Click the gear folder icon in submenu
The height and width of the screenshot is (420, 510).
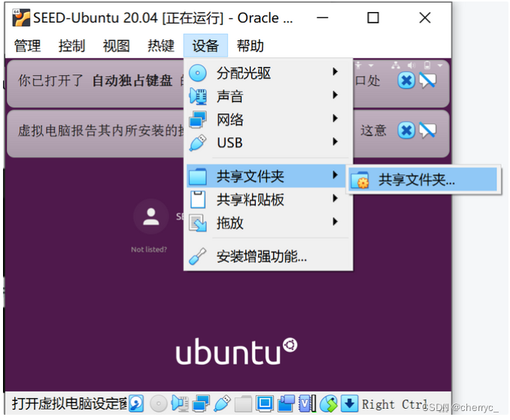(x=360, y=180)
